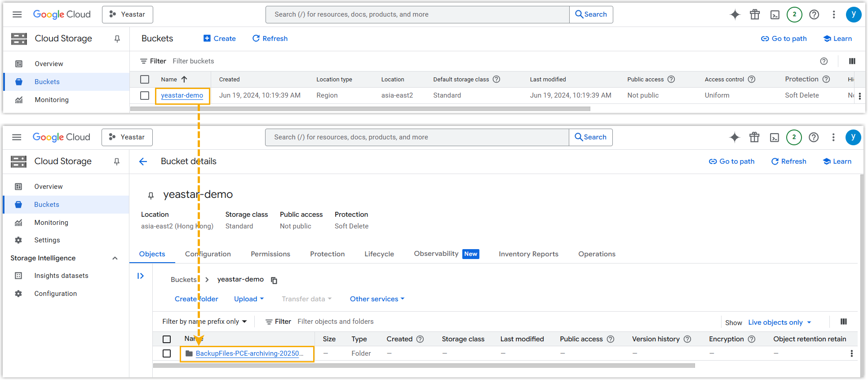Open the Live objects only dropdown
This screenshot has width=868, height=380.
[779, 322]
